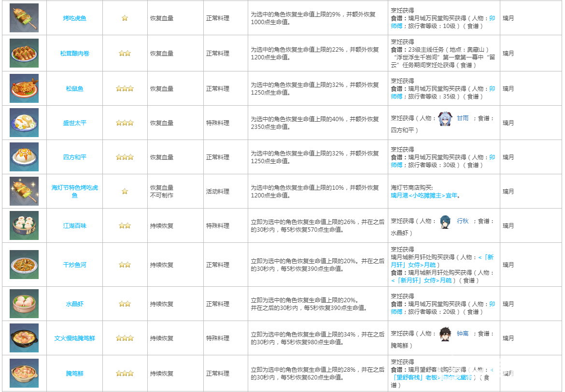Follow the 海灯节特色烤吃虎鱼 name link
This screenshot has height=392, width=565.
point(74,191)
